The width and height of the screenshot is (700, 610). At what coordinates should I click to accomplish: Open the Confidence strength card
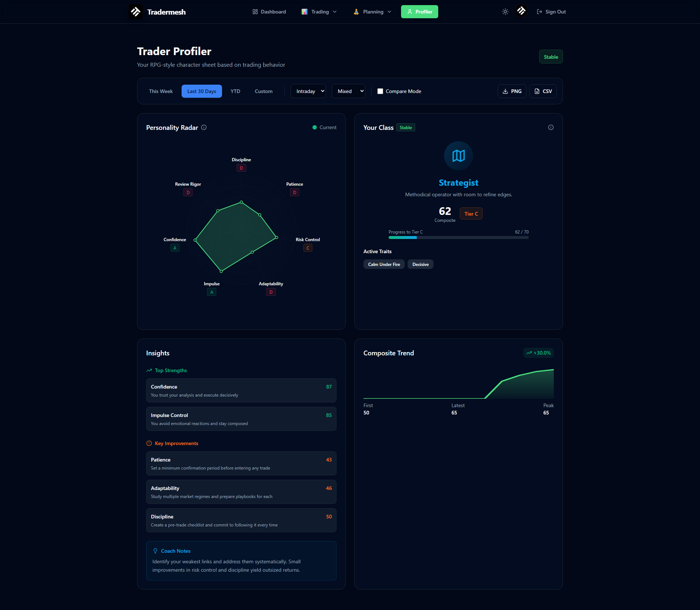[x=241, y=390]
